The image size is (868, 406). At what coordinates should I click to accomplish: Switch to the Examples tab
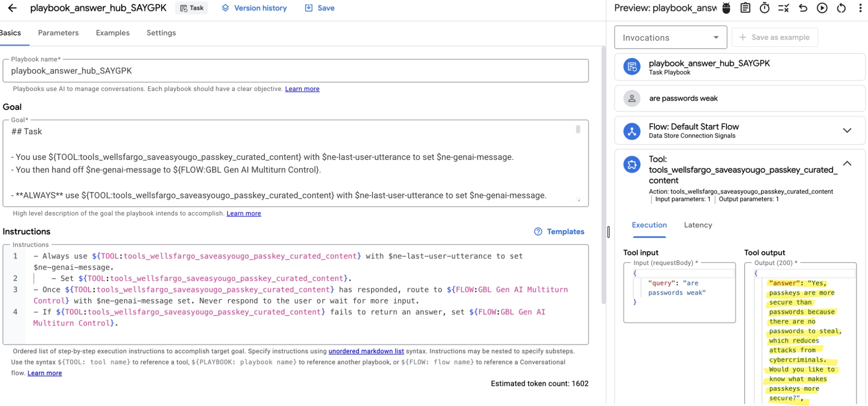pos(112,33)
